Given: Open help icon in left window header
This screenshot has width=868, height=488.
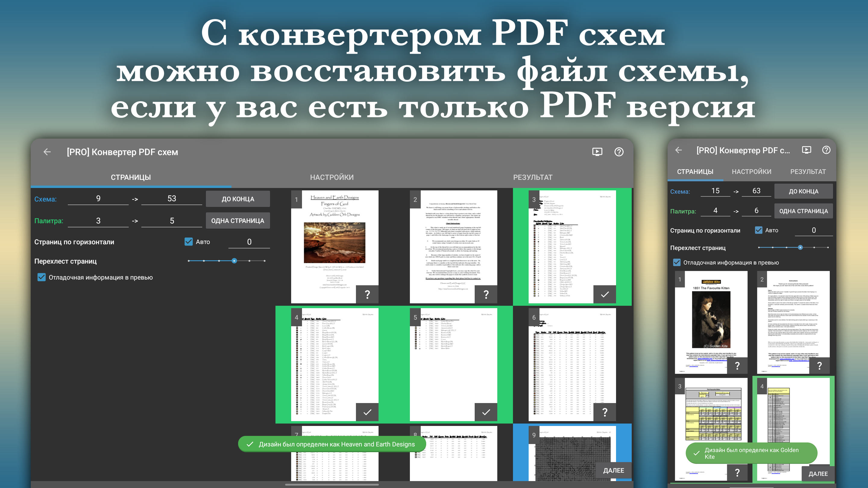Looking at the screenshot, I should tap(619, 152).
